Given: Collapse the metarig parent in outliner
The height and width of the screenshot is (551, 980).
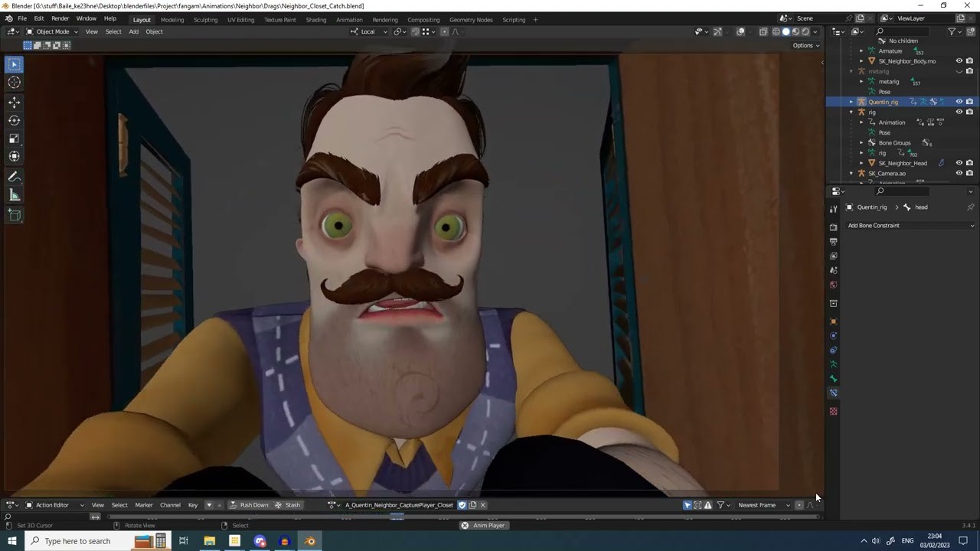Looking at the screenshot, I should (x=851, y=71).
